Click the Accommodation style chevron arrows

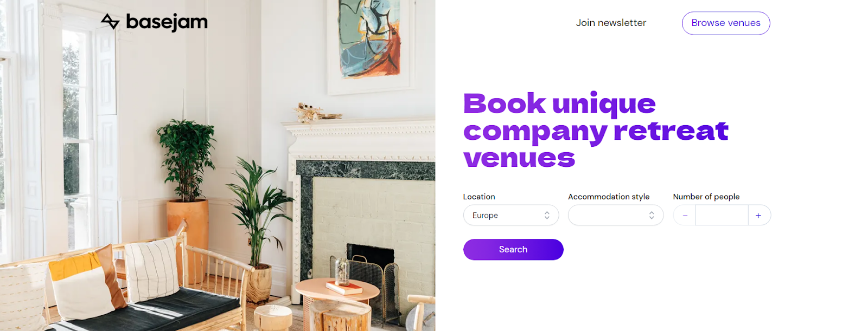click(652, 215)
